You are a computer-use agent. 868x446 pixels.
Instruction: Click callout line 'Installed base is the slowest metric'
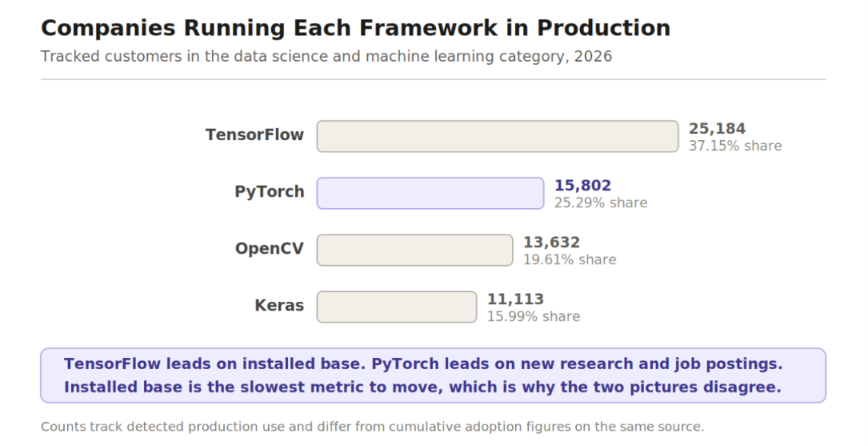pos(423,387)
